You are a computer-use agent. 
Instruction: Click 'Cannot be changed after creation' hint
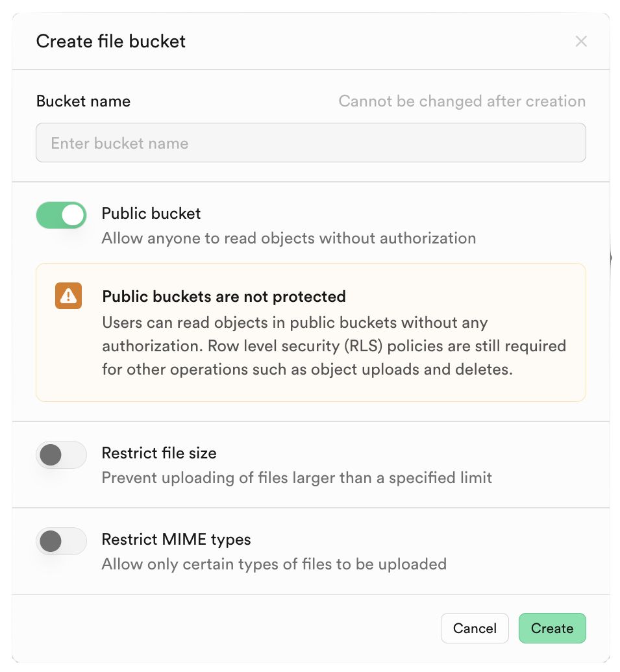pos(462,101)
